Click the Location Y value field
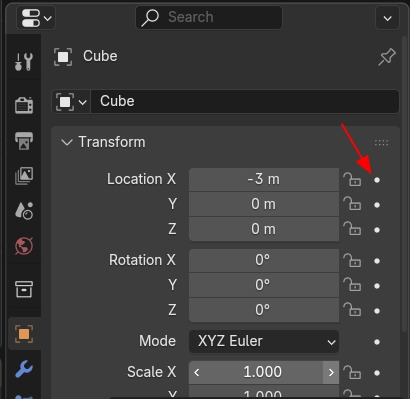This screenshot has height=399, width=410. (264, 204)
